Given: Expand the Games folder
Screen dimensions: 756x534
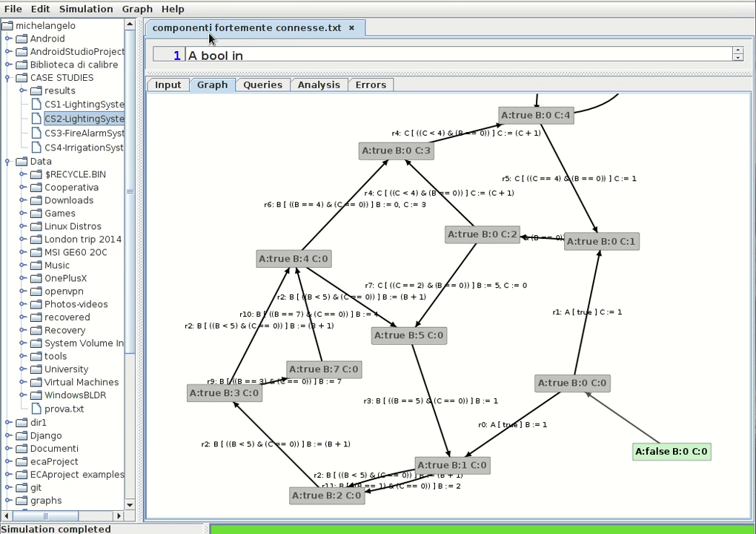Looking at the screenshot, I should [23, 214].
